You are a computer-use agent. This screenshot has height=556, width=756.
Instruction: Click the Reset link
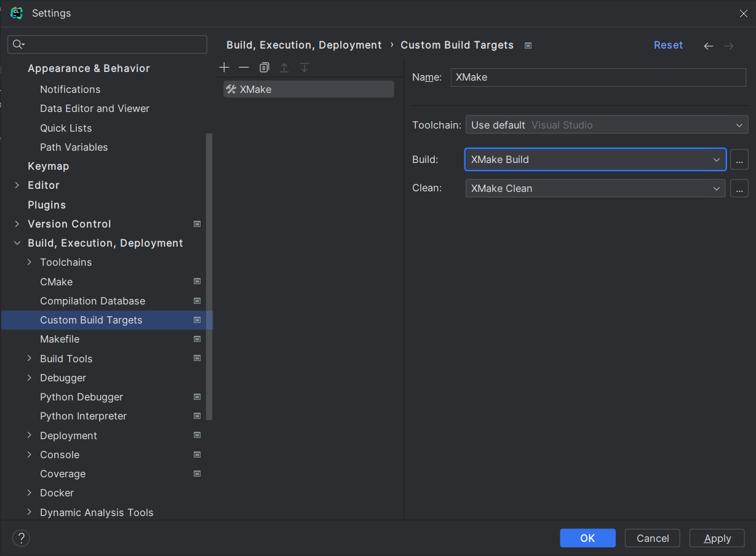pyautogui.click(x=668, y=45)
